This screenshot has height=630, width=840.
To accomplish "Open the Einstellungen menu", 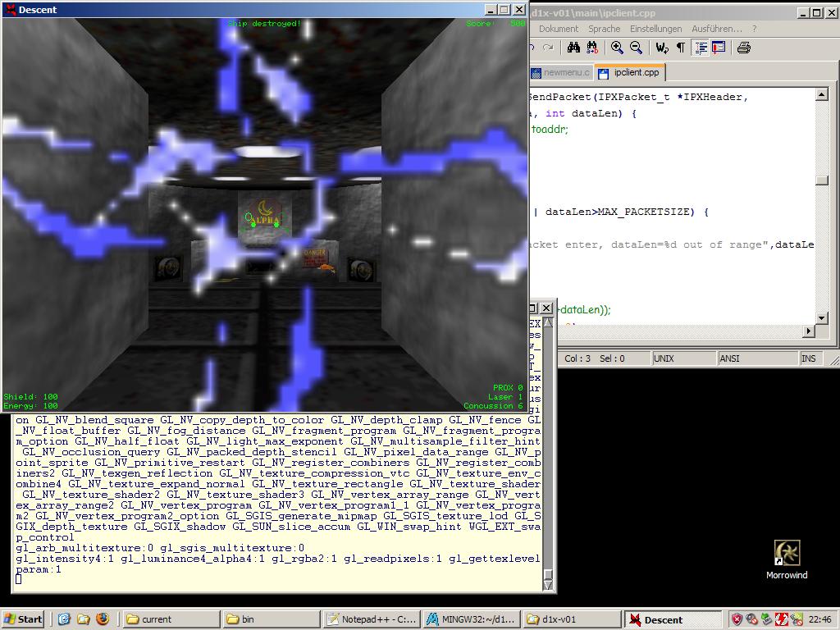I will (x=655, y=29).
